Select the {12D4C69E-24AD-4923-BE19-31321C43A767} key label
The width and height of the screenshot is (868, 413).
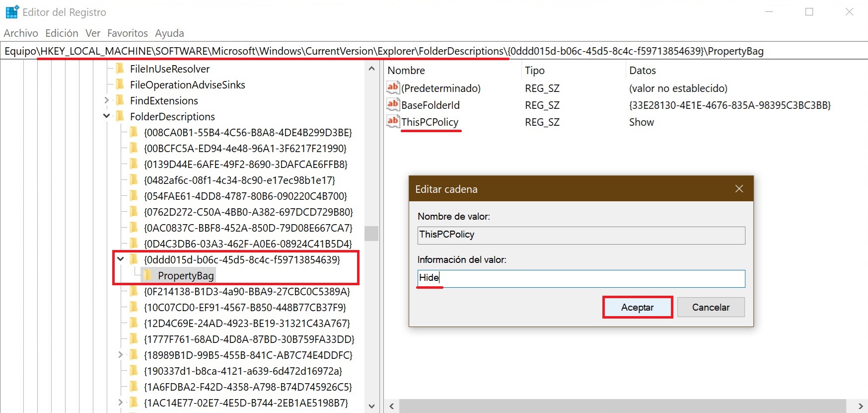click(x=247, y=323)
